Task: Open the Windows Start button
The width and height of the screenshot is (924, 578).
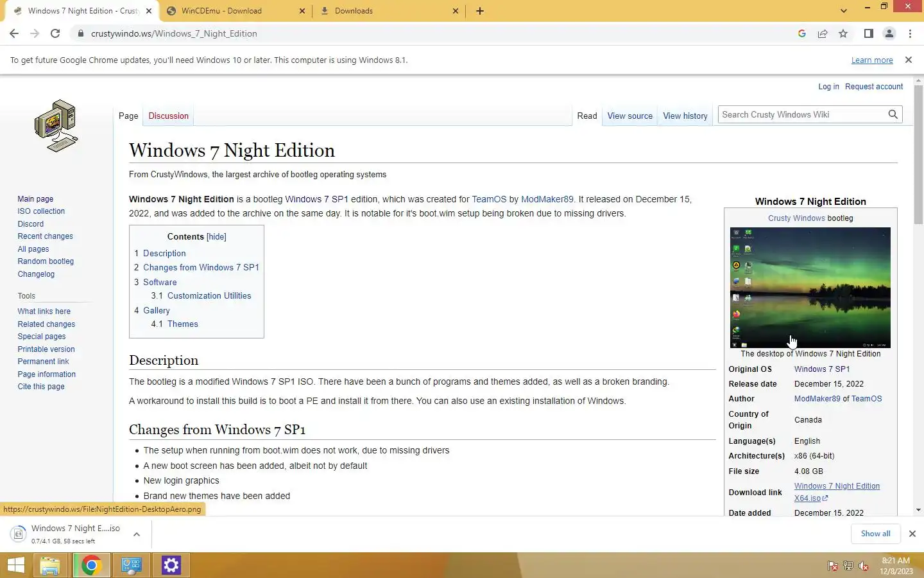Action: 15,565
